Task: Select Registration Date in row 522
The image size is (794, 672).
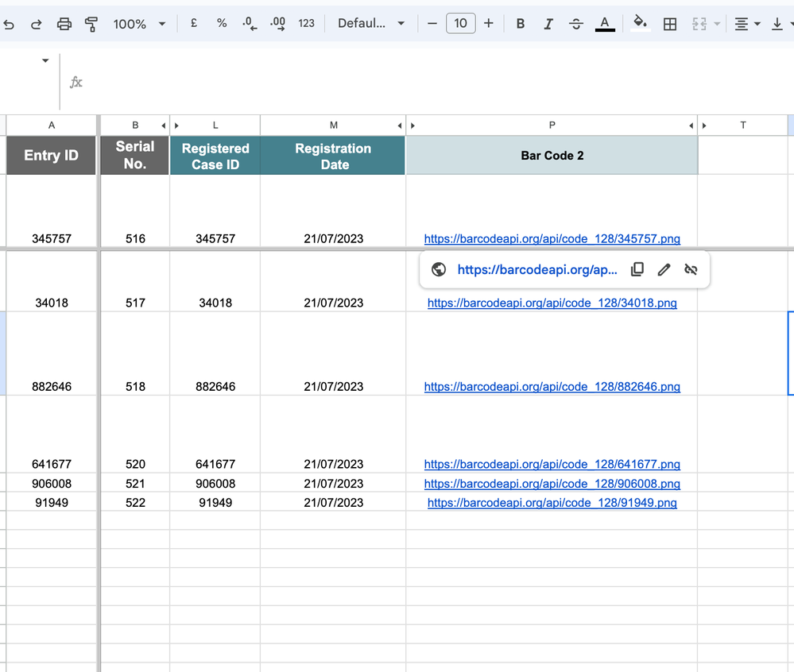Action: tap(333, 503)
